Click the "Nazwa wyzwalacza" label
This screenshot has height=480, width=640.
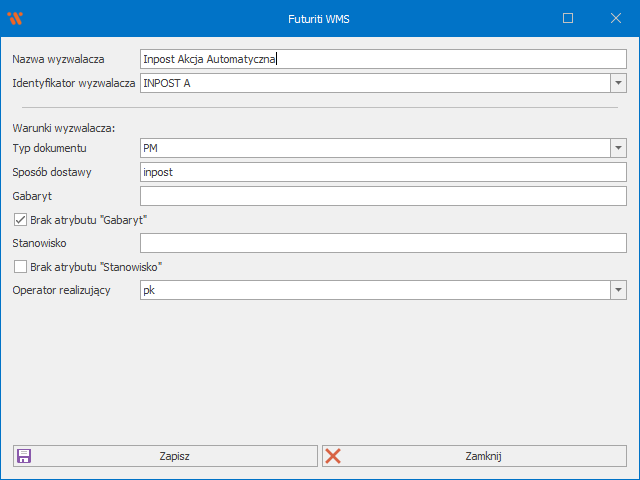point(58,59)
